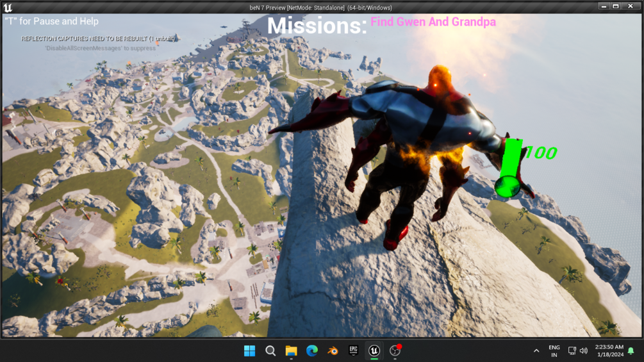Open notifications bell icon
Viewport: 644px width, 362px height.
point(631,351)
